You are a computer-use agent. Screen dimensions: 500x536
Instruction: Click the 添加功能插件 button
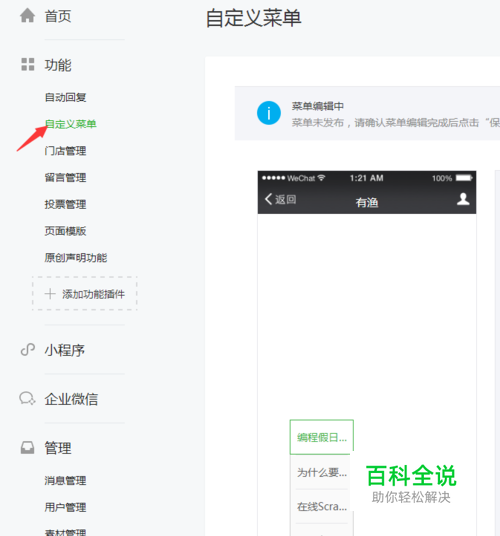coord(85,294)
